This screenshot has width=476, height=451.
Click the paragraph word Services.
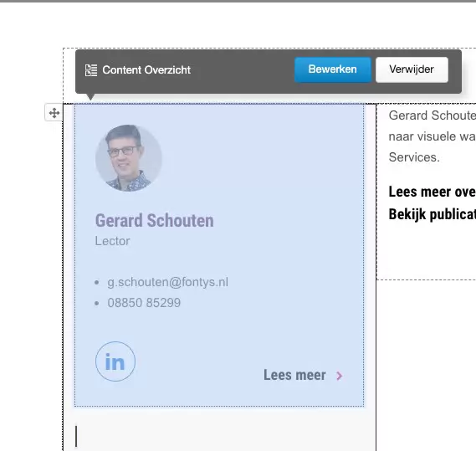click(414, 157)
